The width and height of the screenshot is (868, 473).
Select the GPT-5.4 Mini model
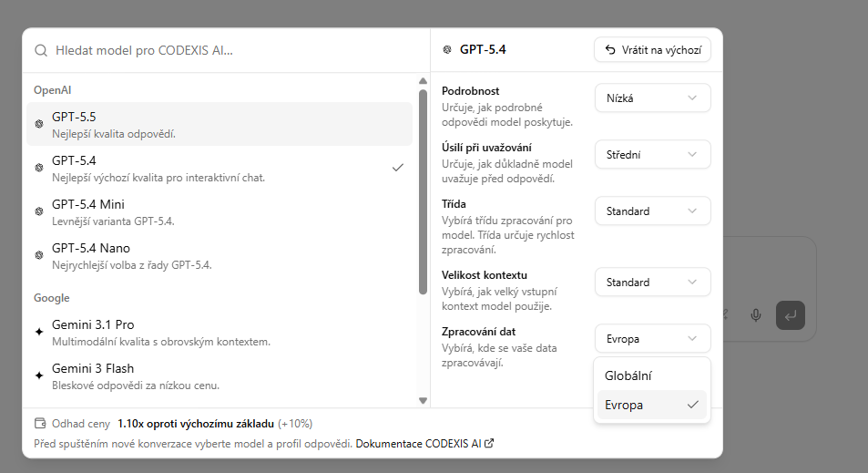click(x=220, y=211)
